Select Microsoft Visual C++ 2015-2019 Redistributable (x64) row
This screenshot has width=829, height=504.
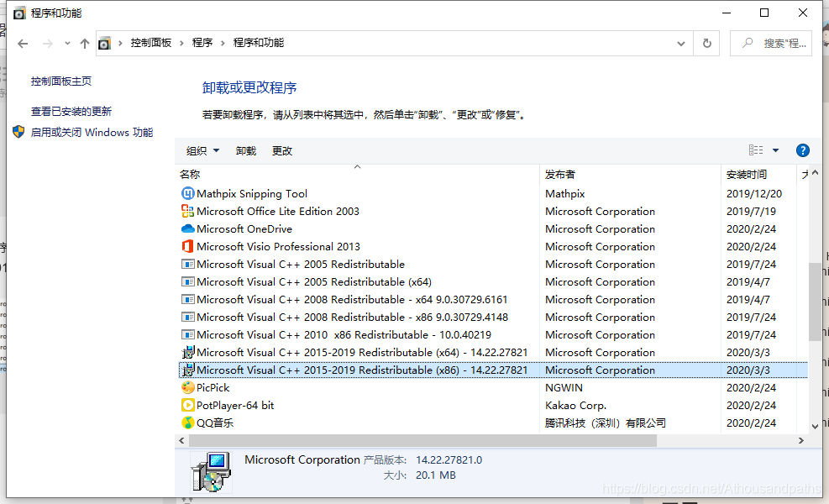[493, 352]
